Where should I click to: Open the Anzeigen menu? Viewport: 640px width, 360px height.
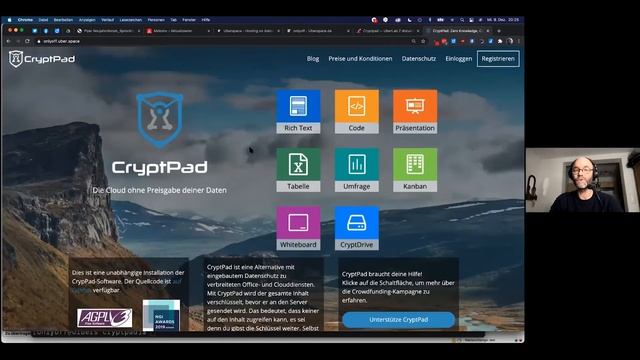(87, 20)
